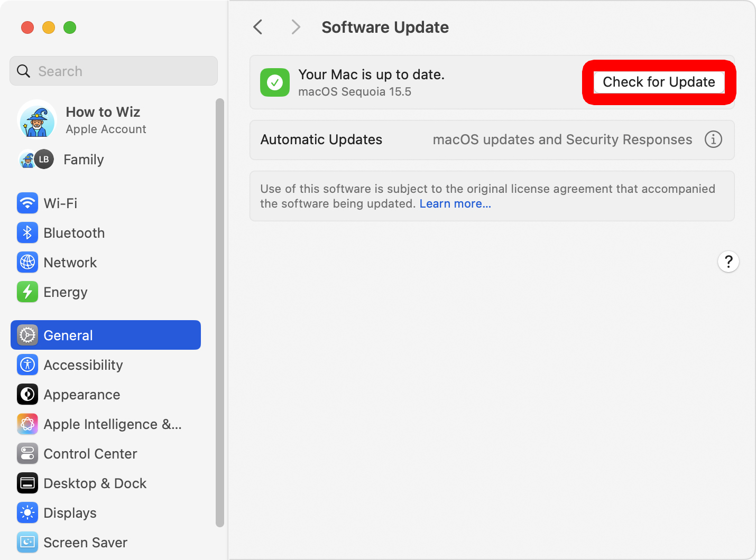Select the General sidebar item
Viewport: 756px width, 560px height.
click(68, 335)
